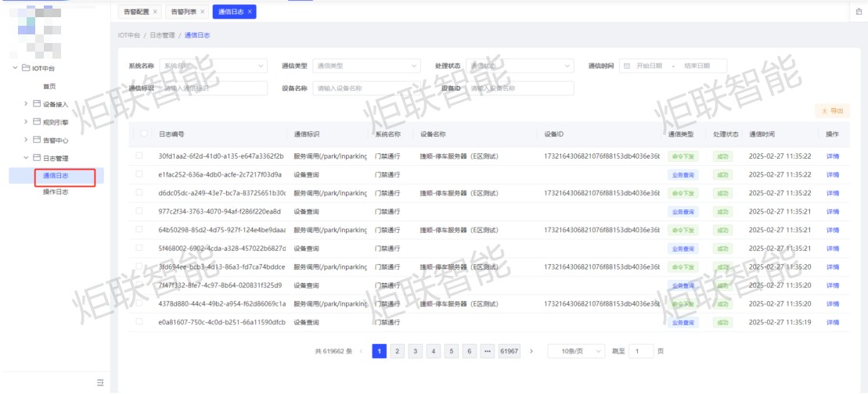Go to page 2 in pagination
This screenshot has height=394, width=868.
click(397, 351)
